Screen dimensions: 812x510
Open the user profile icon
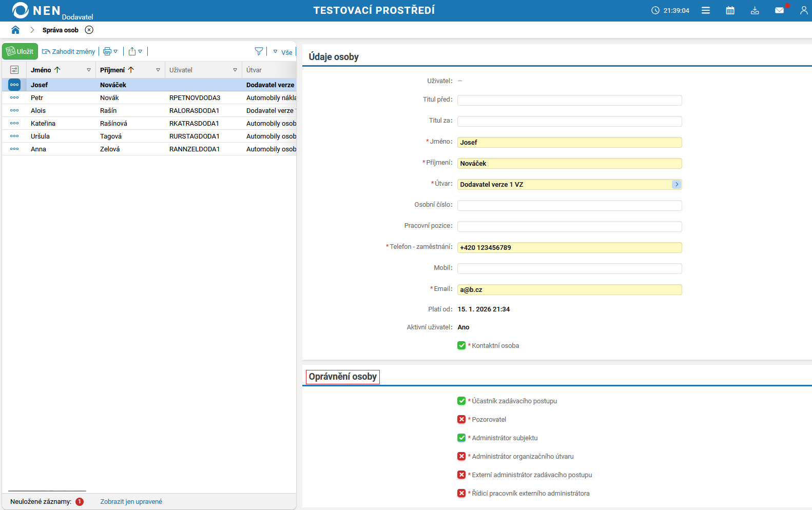pyautogui.click(x=803, y=10)
